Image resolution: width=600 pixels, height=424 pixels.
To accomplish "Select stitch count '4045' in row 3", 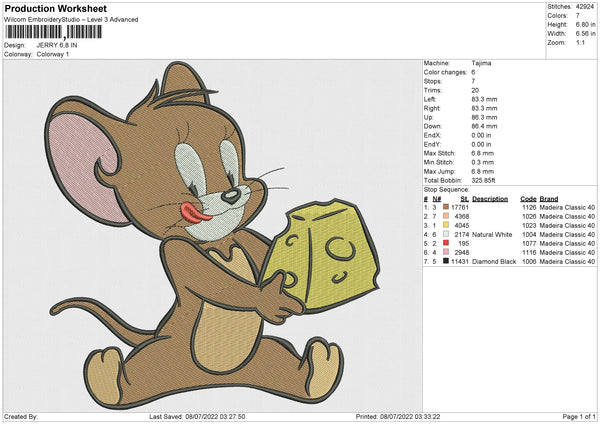I will (461, 225).
